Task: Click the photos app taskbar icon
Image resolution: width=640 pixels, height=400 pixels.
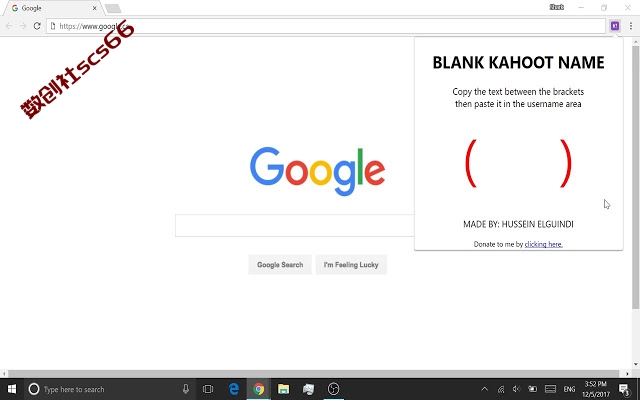Action: 309,389
